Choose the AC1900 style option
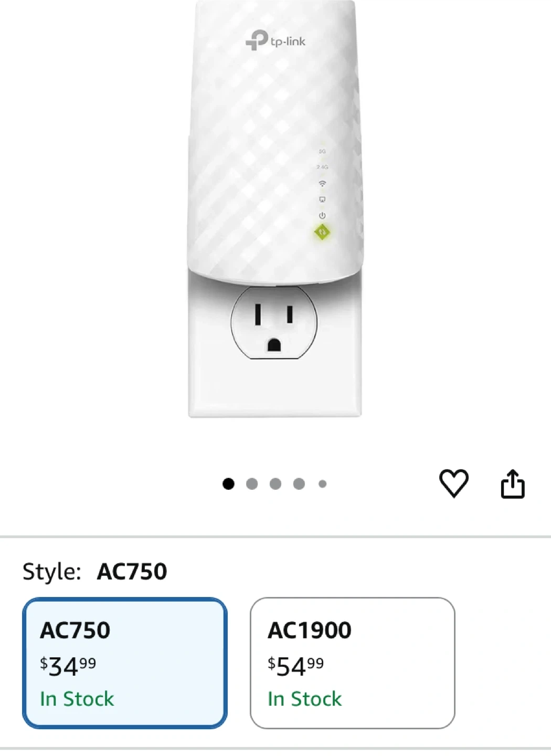Screen dimensions: 551x756 [x=353, y=663]
